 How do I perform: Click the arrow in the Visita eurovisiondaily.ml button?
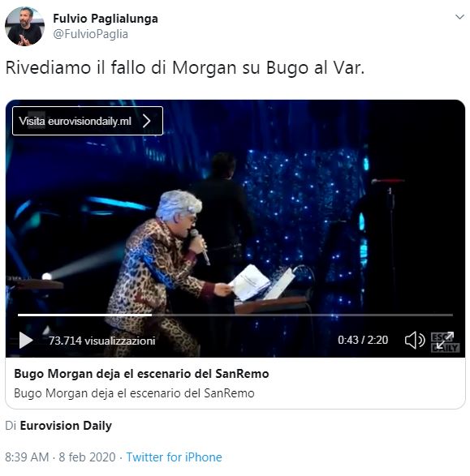point(147,121)
